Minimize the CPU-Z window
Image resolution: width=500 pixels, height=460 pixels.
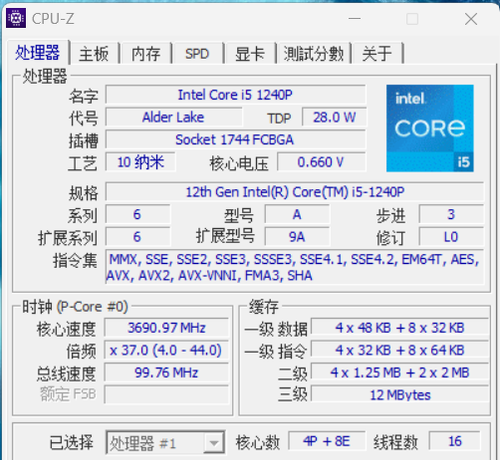click(355, 19)
